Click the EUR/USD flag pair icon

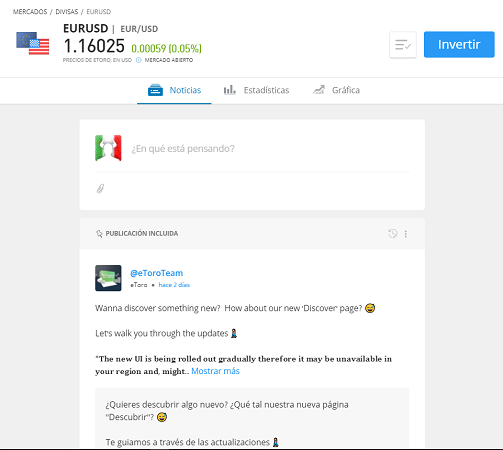[33, 43]
